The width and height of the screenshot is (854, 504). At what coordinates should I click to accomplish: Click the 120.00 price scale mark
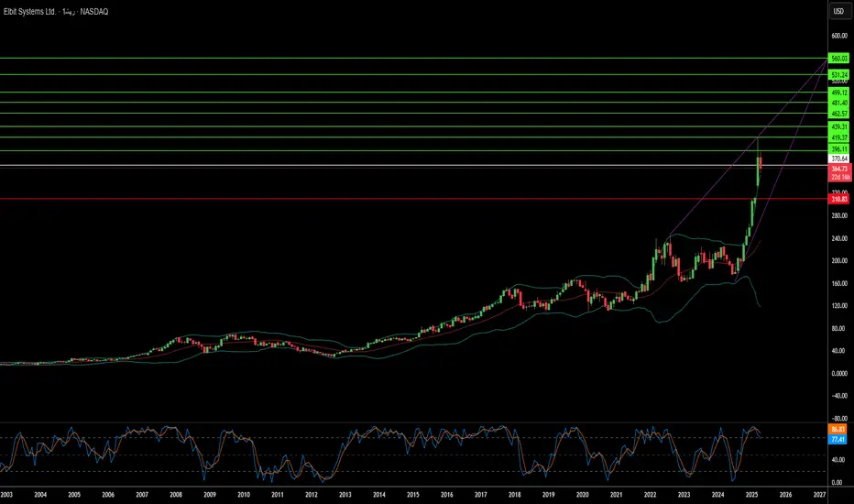[839, 306]
